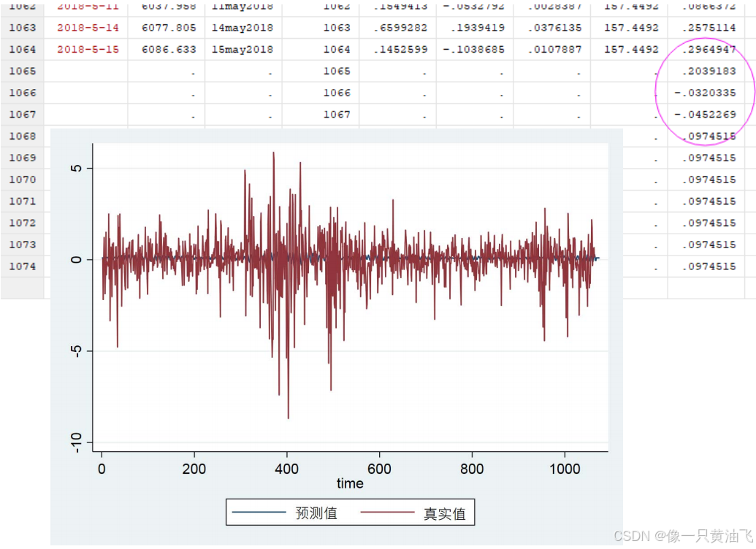
Task: Select the 14may2018 cell
Action: [x=242, y=28]
